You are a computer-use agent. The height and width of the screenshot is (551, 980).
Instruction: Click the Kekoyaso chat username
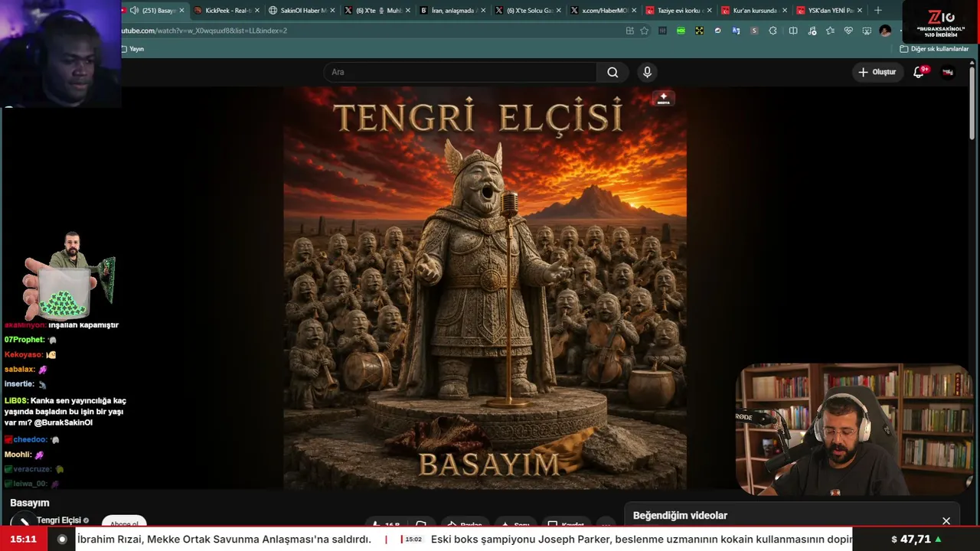tap(24, 355)
